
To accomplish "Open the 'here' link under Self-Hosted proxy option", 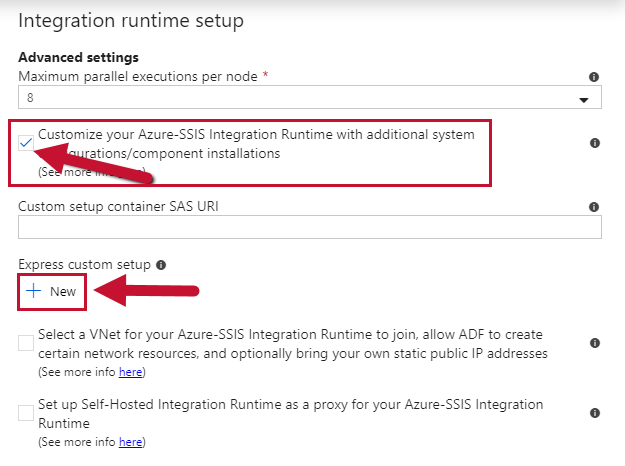I will [131, 441].
